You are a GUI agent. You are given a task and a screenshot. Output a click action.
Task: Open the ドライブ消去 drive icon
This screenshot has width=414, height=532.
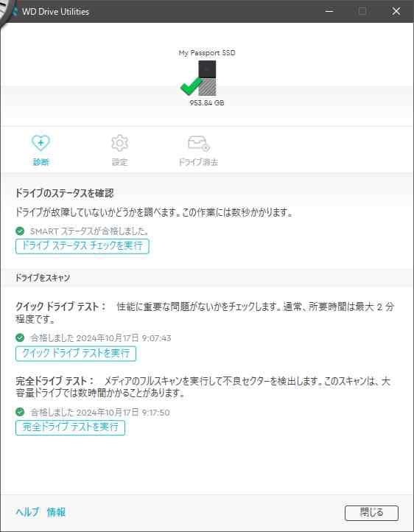(x=199, y=143)
